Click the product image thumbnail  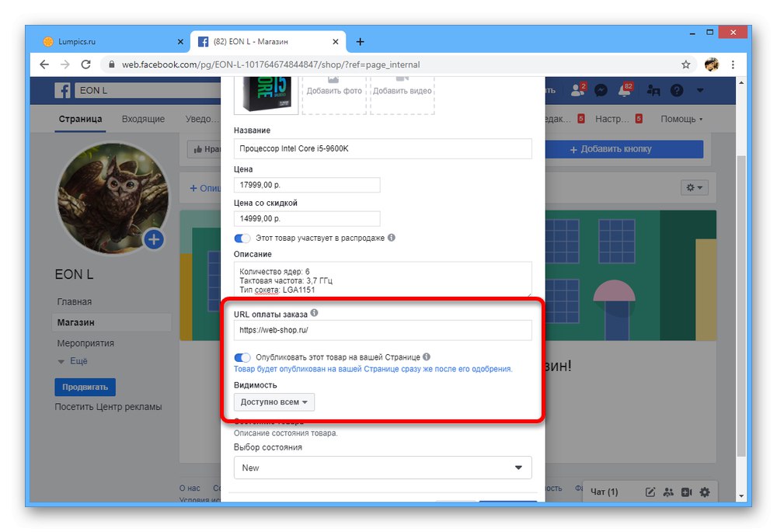pos(266,94)
